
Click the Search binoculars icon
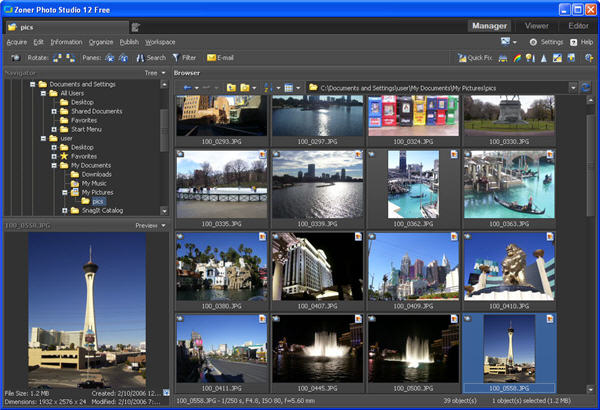138,58
